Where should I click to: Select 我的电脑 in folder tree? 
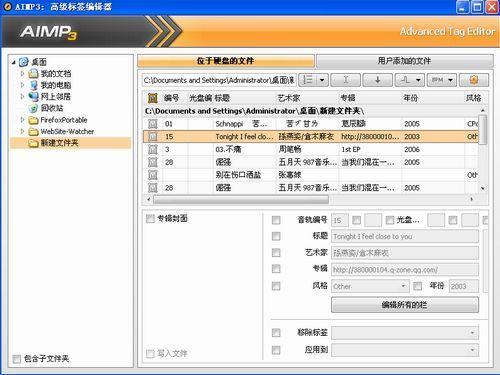coord(56,85)
